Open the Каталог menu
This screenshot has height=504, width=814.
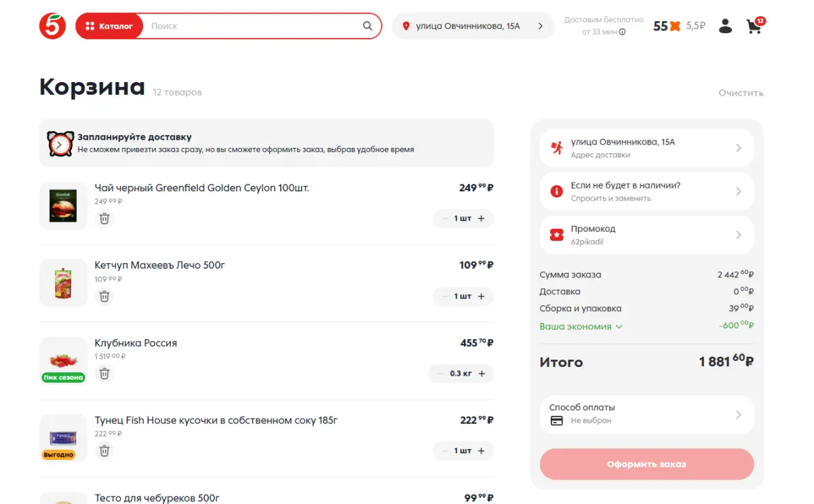point(109,26)
